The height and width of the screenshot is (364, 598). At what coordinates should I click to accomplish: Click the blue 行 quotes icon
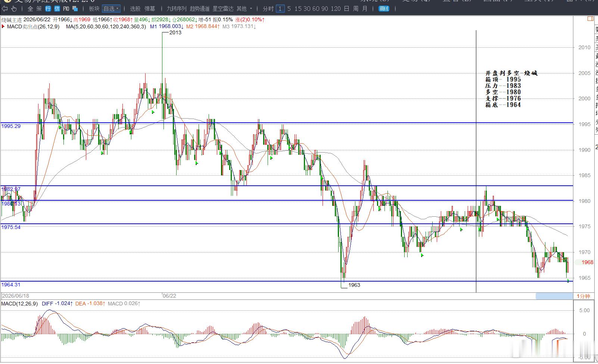pyautogui.click(x=48, y=9)
